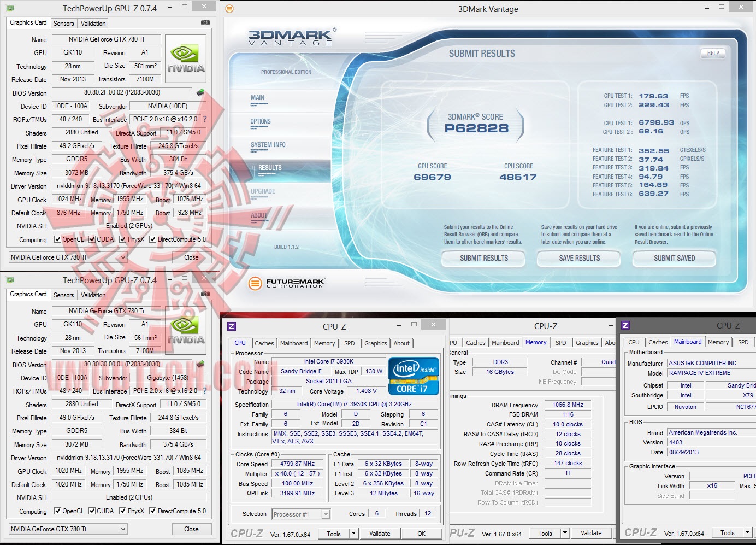The height and width of the screenshot is (545, 756).
Task: Click the NVIDIA logo in lower GPU-Z window
Action: point(186,331)
